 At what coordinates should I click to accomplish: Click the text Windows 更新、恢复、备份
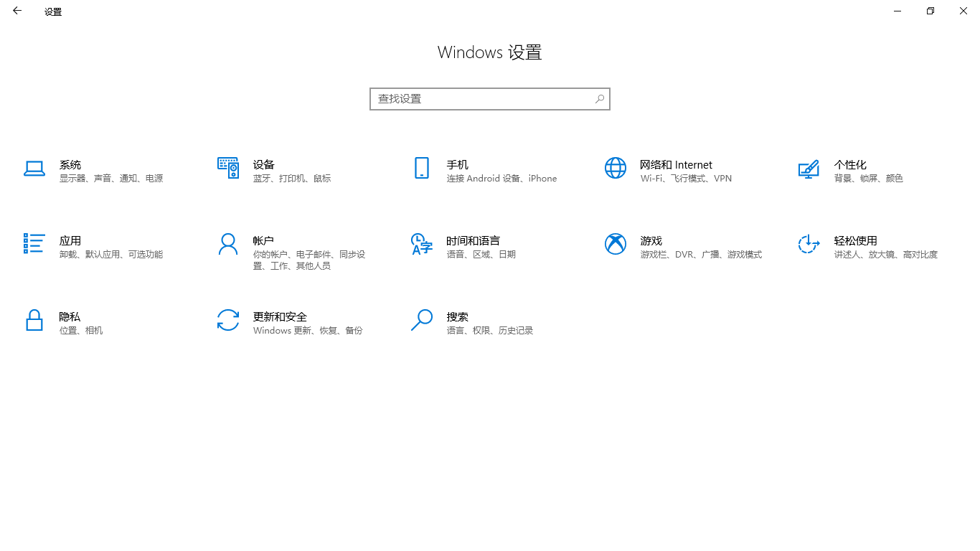[308, 331]
